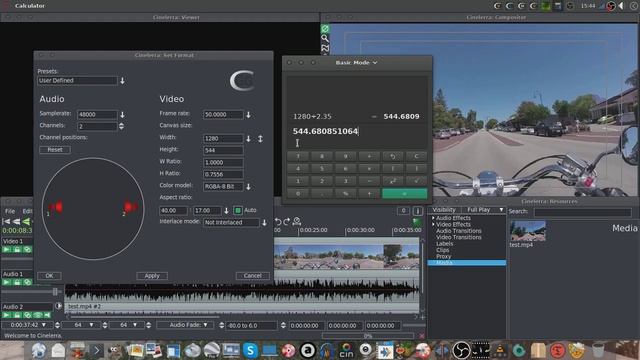The height and width of the screenshot is (360, 640).
Task: Open Aspect ratio presets arrow
Action: [x=226, y=211]
